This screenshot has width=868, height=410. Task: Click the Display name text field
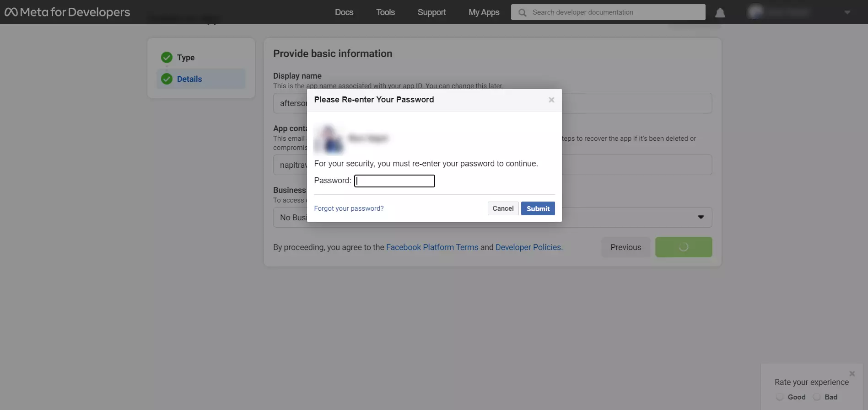(x=492, y=103)
